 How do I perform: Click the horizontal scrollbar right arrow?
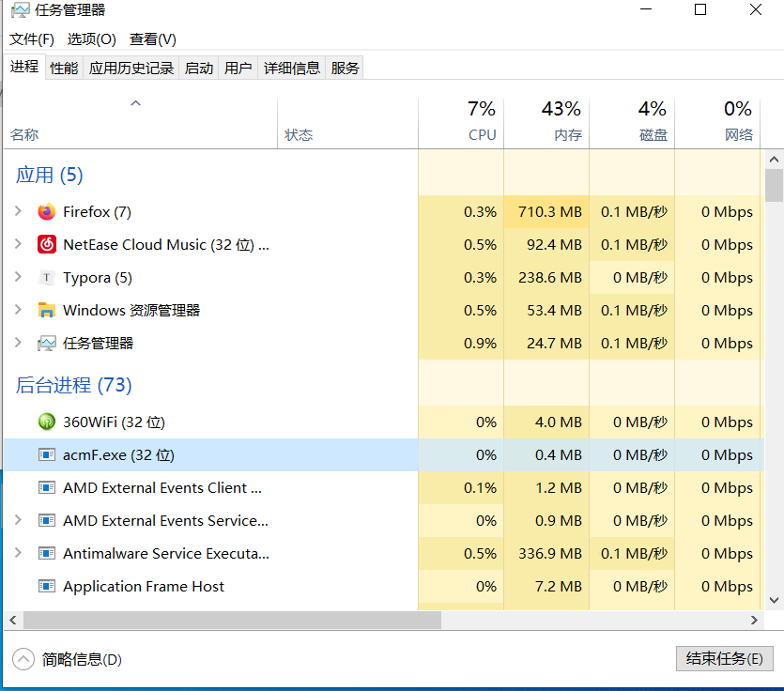tap(754, 621)
